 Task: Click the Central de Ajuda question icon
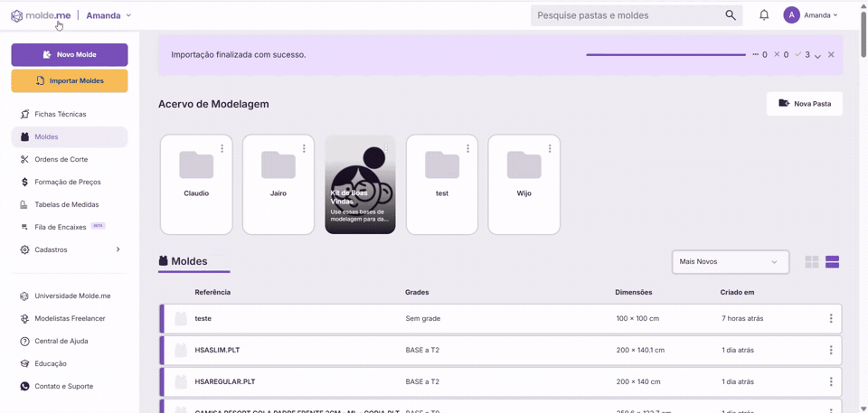[x=24, y=341]
